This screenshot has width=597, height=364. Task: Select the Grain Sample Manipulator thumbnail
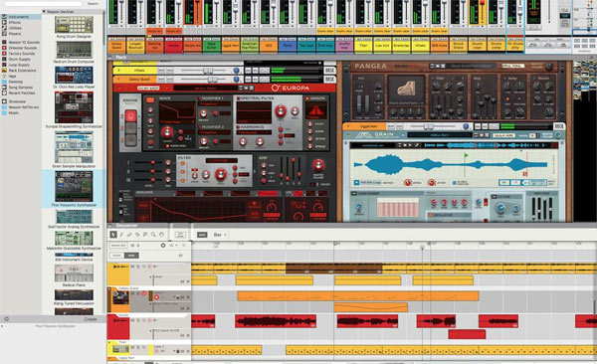coord(74,147)
